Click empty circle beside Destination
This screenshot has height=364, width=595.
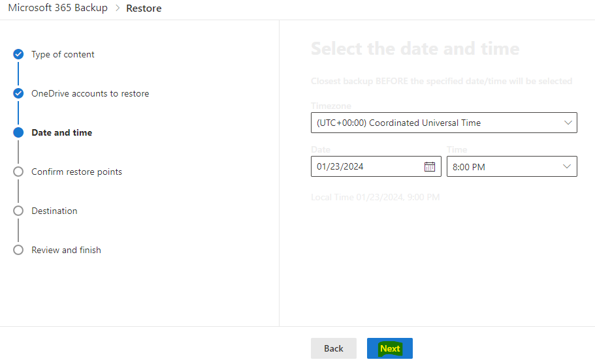18,211
